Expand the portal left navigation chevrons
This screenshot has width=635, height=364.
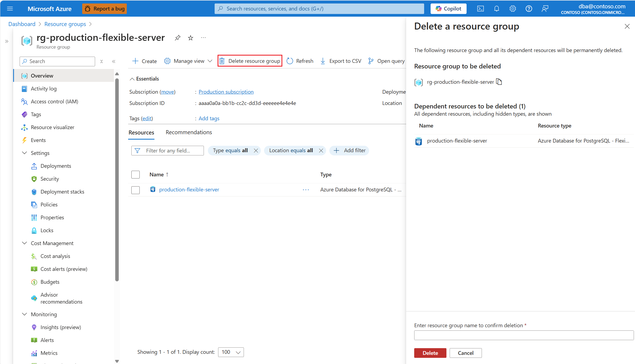[x=7, y=41]
